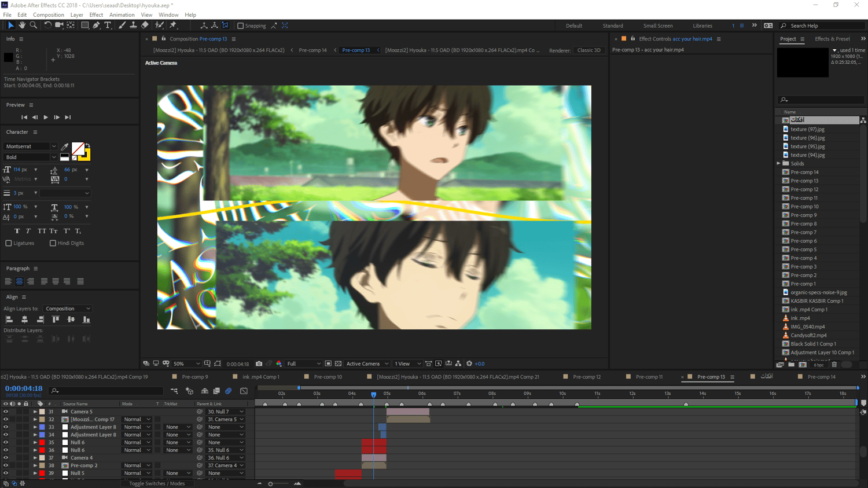
Task: Toggle the transparency grid in viewer
Action: click(x=338, y=364)
